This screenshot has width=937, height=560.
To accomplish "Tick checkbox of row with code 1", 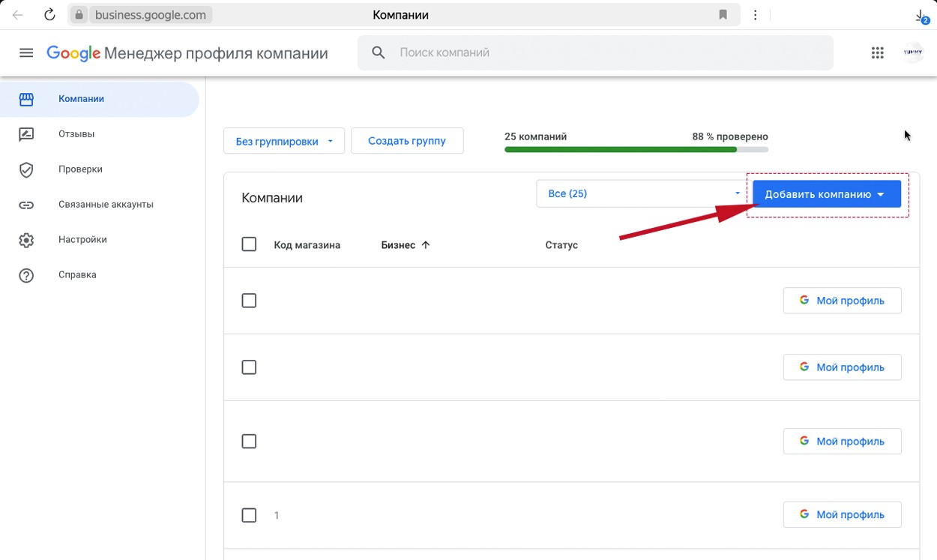I will pyautogui.click(x=249, y=515).
